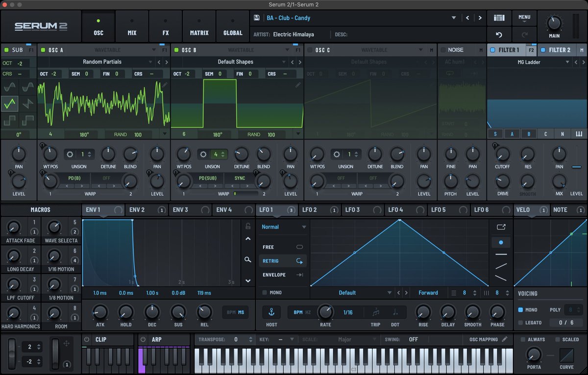Enable the NOISE oscillator
Screen dimensions: 588x375
pyautogui.click(x=443, y=50)
